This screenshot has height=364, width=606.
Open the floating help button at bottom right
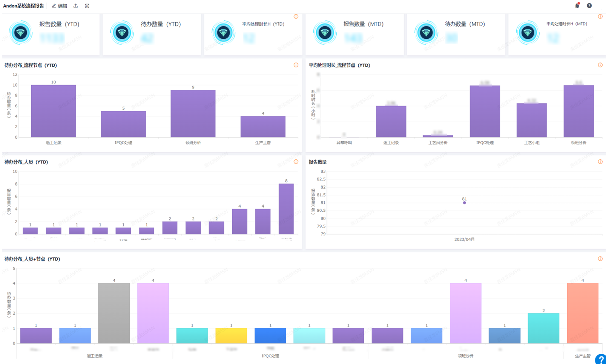600,359
